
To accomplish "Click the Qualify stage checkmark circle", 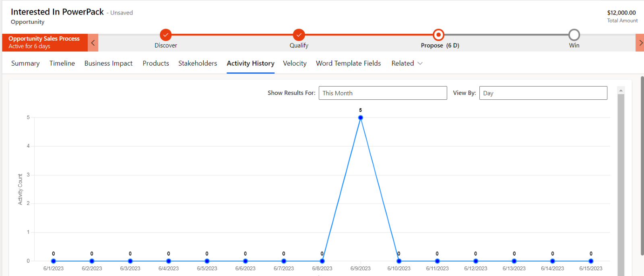I will (299, 35).
